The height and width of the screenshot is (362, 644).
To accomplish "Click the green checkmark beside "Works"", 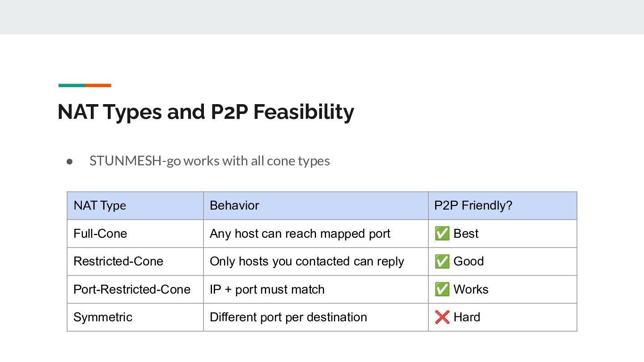I will click(442, 289).
